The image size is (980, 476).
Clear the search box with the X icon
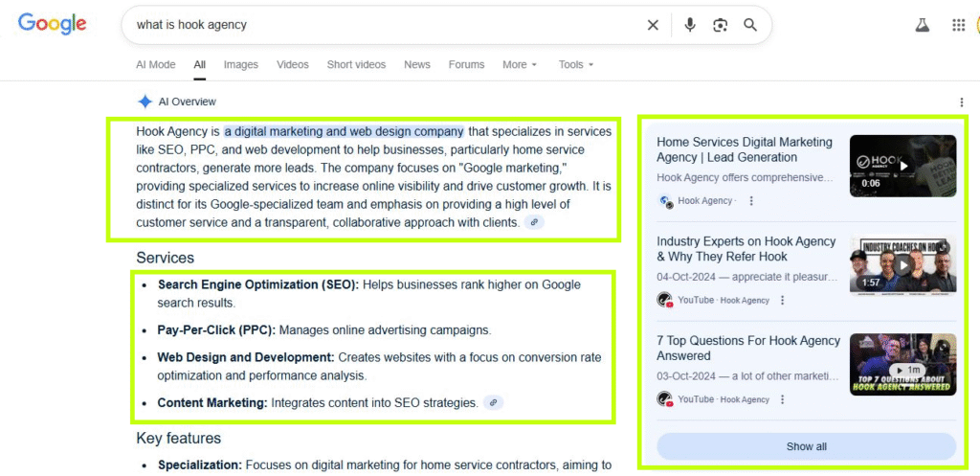[653, 25]
